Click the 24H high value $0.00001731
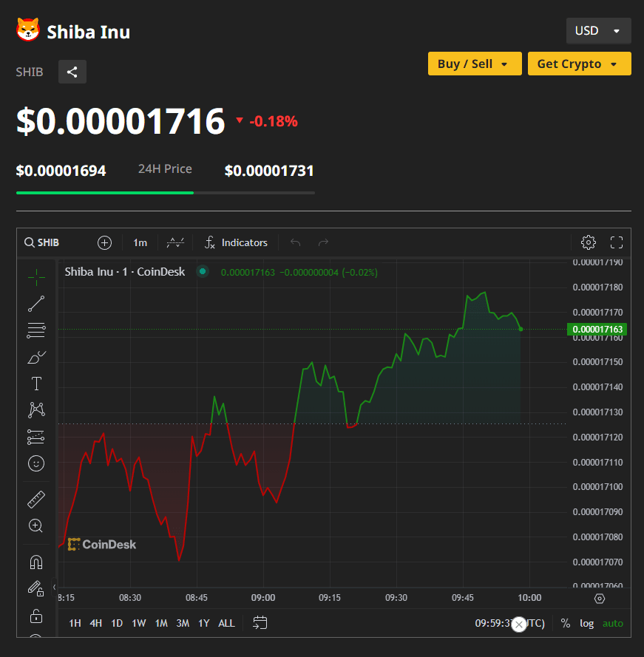This screenshot has width=644, height=657. [269, 171]
